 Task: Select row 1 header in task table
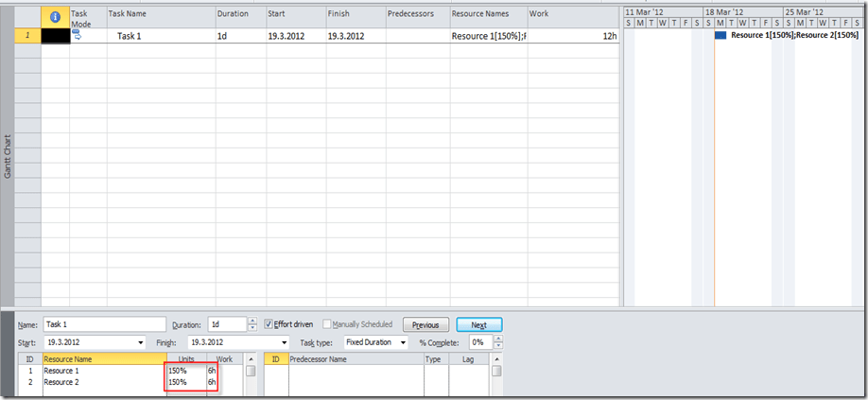point(27,35)
